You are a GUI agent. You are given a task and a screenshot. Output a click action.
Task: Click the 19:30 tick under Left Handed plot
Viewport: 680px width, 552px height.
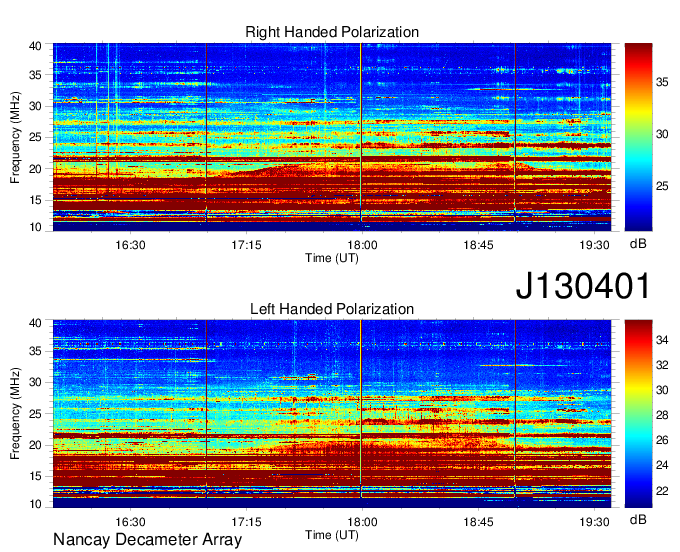[595, 522]
